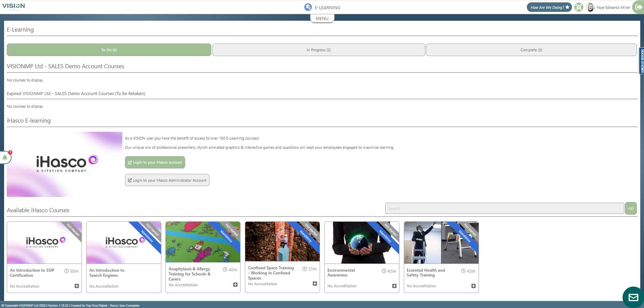Switch to the In Progress (2) tab
The width and height of the screenshot is (644, 308).
[319, 50]
